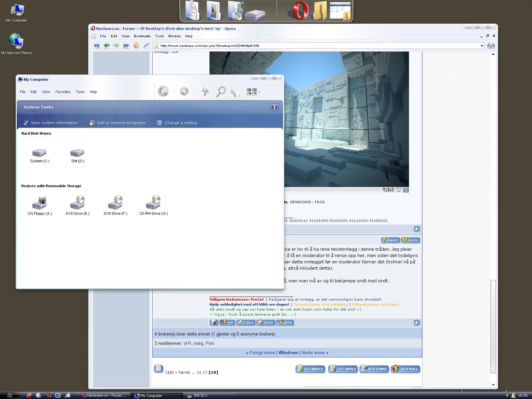
Task: Open the Views thumbnails button
Action: (252, 92)
